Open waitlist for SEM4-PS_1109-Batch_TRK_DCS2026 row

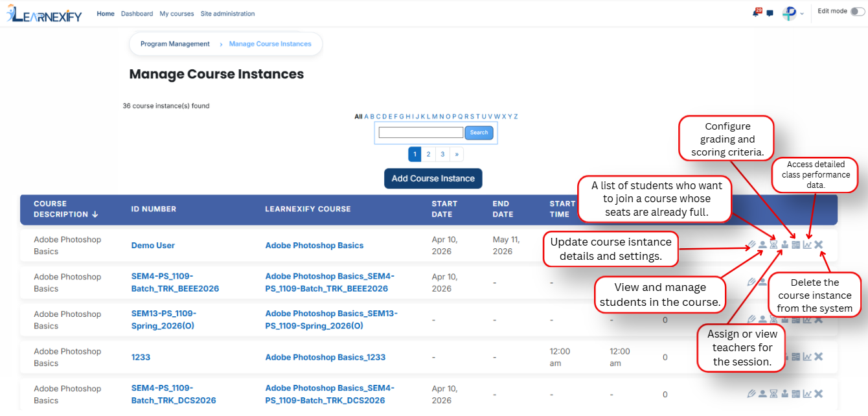pyautogui.click(x=773, y=394)
